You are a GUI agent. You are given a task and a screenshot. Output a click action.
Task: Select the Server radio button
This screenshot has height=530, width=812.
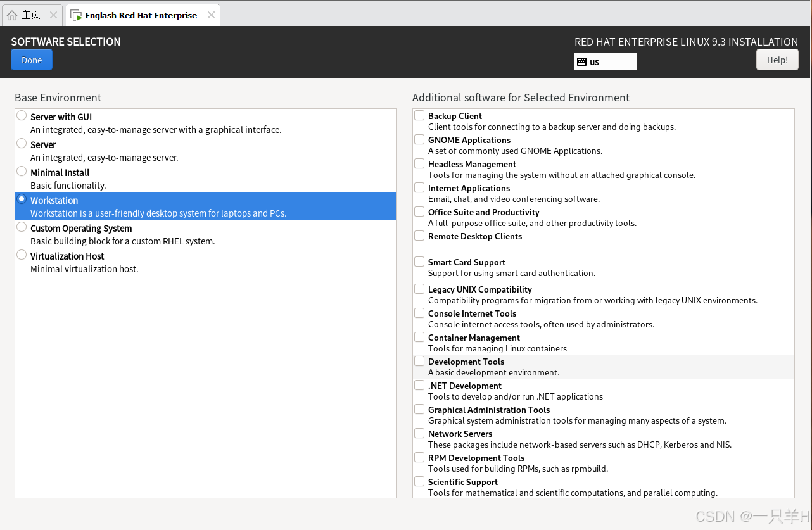tap(22, 144)
